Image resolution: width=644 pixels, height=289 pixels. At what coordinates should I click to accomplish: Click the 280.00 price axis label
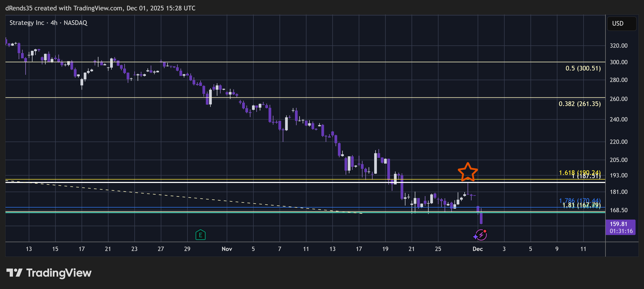(618, 80)
